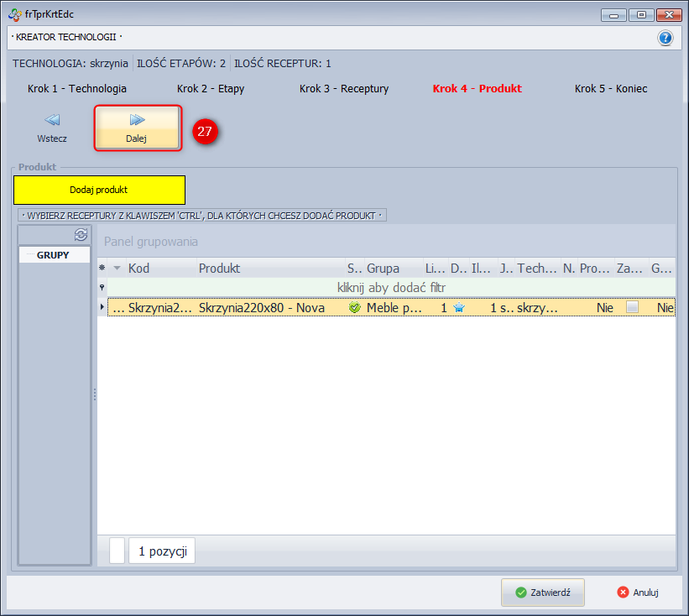Screen dimensions: 689x616
Task: Click the green status icon in the product row
Action: (354, 308)
